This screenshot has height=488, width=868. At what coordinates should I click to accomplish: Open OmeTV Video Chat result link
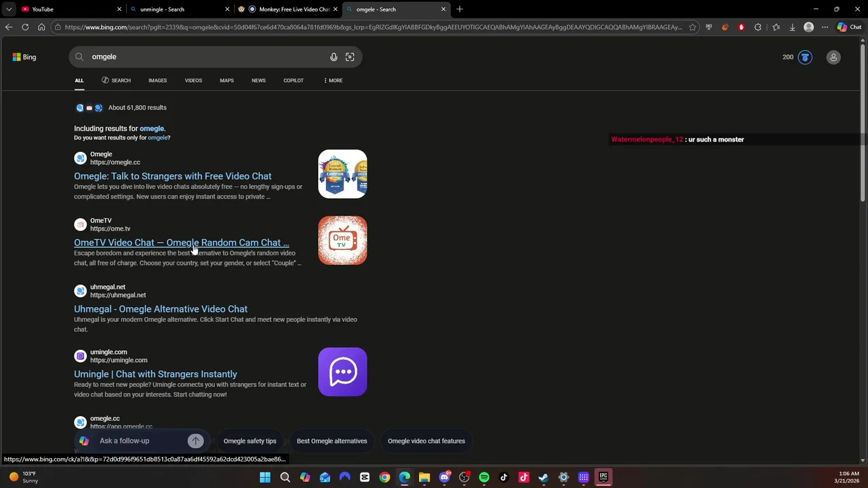click(x=181, y=243)
